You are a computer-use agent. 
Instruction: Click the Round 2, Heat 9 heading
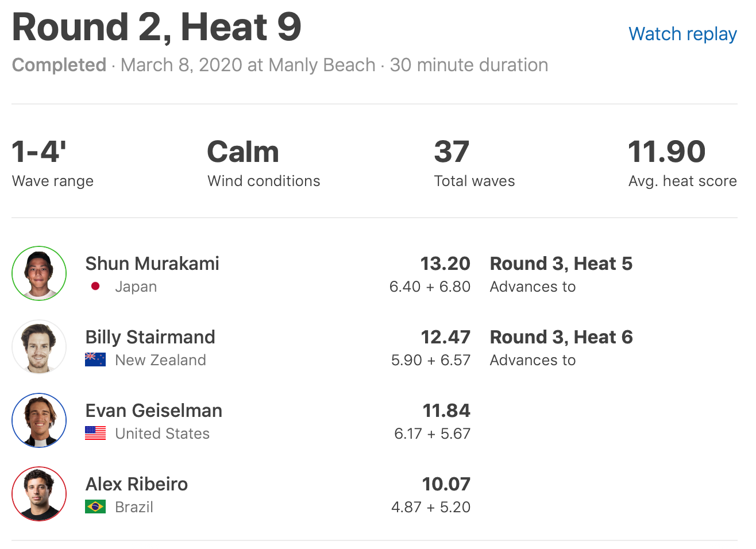click(x=156, y=28)
